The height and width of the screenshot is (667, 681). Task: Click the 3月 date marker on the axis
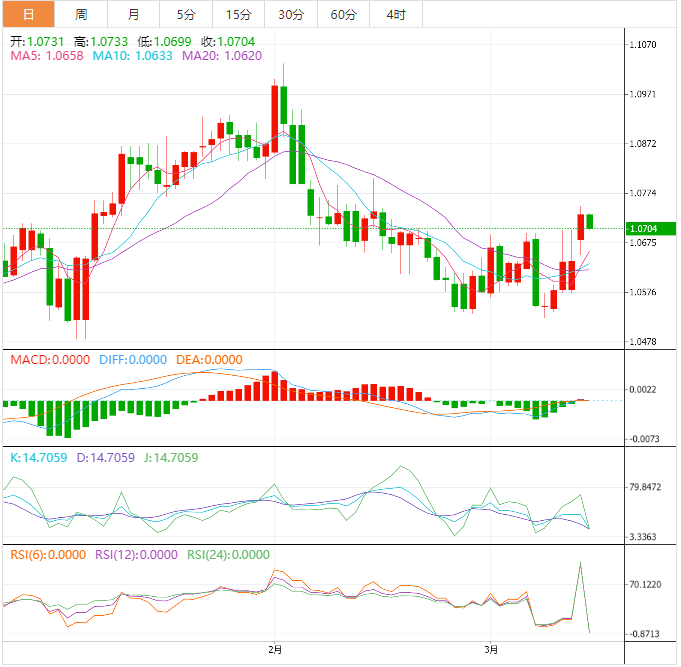pyautogui.click(x=490, y=649)
